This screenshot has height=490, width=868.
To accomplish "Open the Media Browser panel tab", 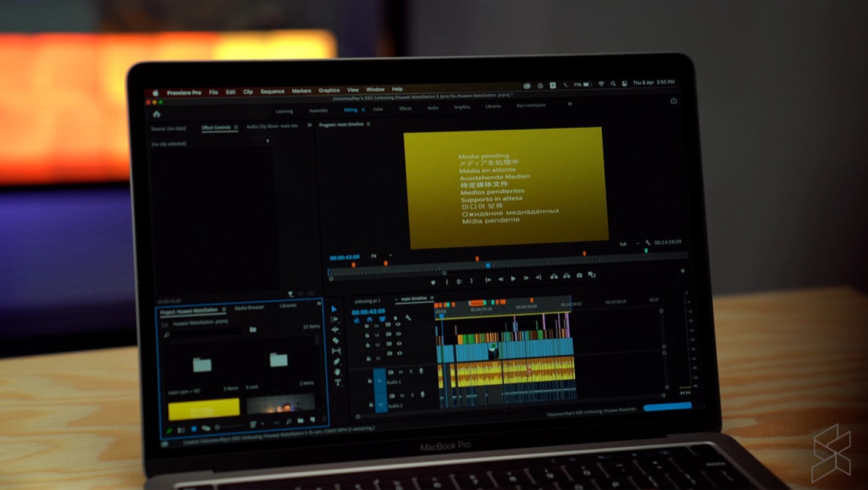I will [250, 308].
